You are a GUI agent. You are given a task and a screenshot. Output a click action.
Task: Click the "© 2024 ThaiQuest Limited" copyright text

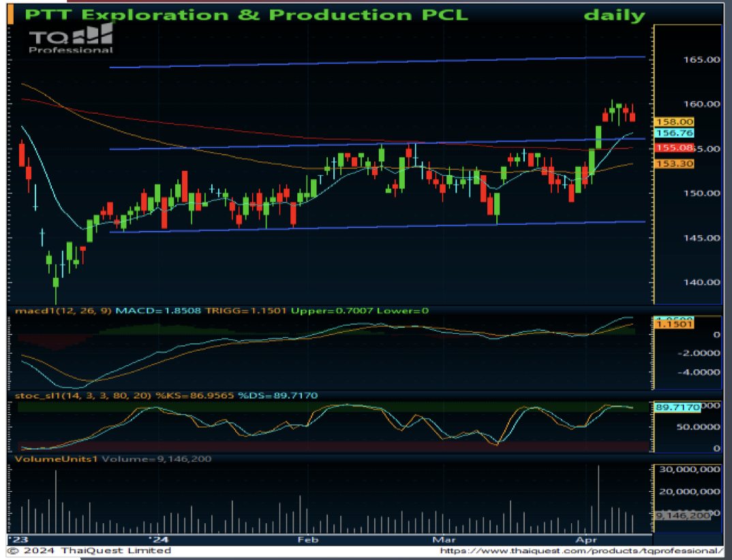pos(89,551)
